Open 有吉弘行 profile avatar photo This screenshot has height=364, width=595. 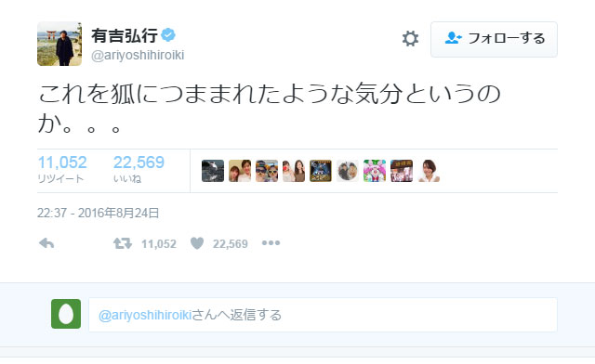(59, 44)
